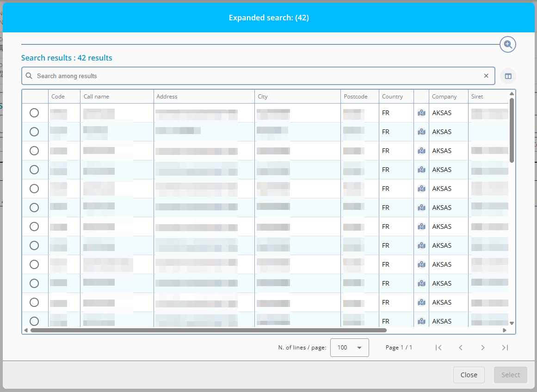Click the greyed-out Select button

(x=510, y=375)
